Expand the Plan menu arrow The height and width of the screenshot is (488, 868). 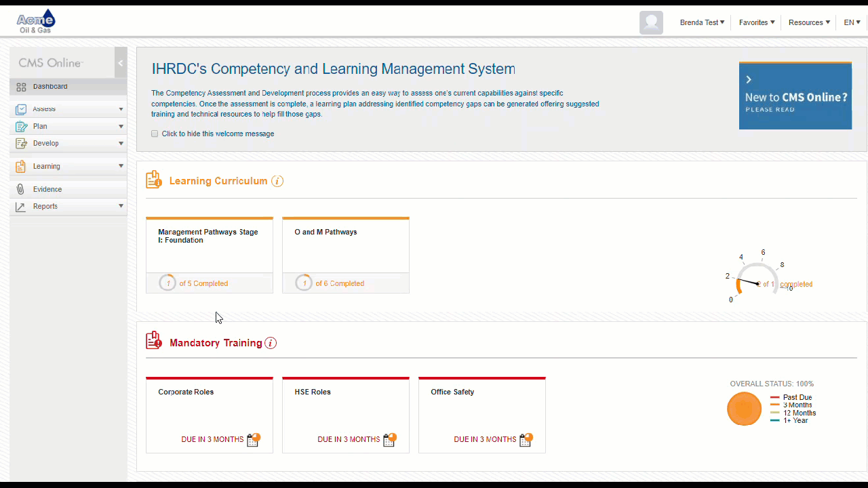[x=121, y=126]
